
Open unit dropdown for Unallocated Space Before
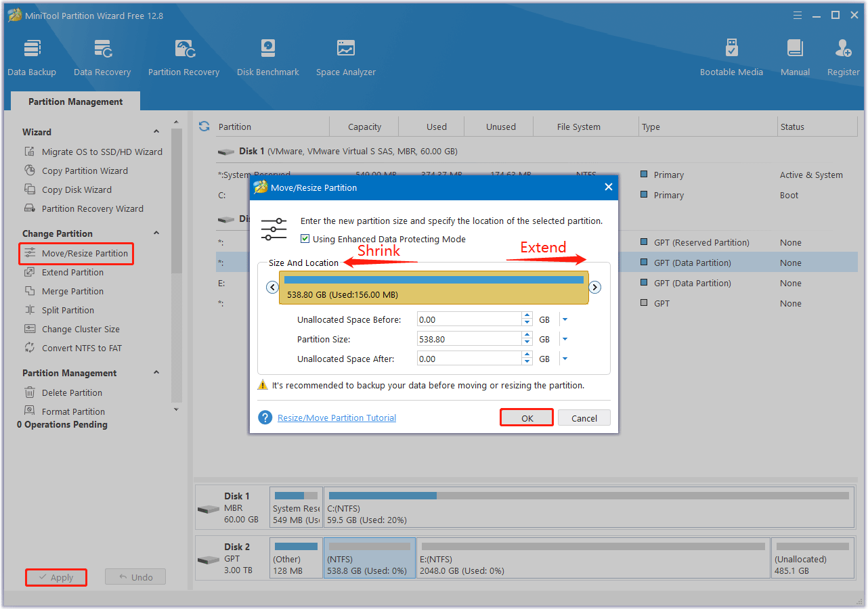point(565,319)
